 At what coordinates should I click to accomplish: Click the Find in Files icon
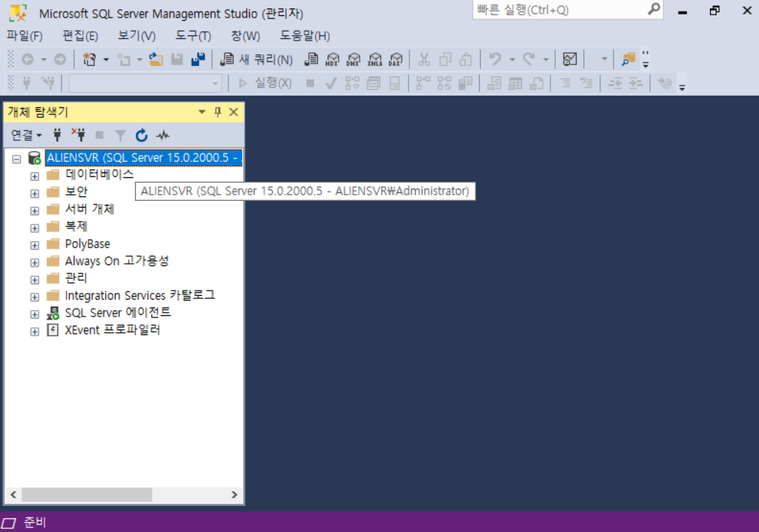pyautogui.click(x=628, y=59)
